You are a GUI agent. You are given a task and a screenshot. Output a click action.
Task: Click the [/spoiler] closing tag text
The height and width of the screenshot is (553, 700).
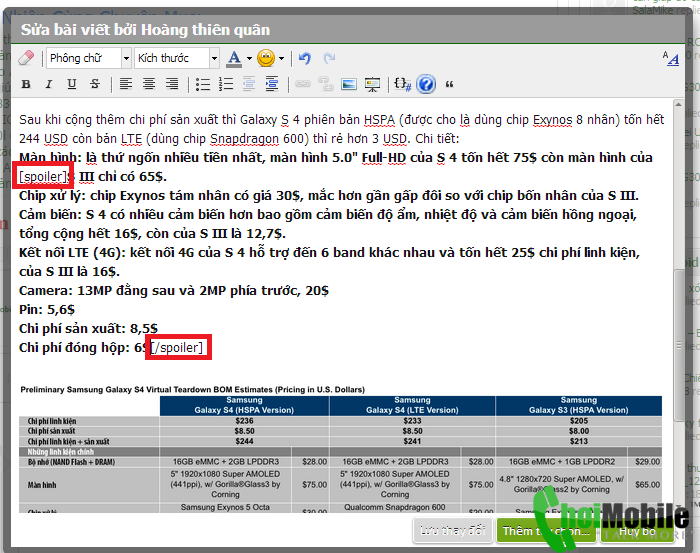[177, 347]
